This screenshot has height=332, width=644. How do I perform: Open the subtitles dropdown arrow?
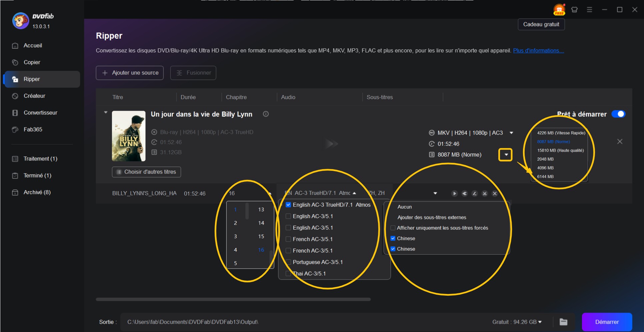[435, 193]
